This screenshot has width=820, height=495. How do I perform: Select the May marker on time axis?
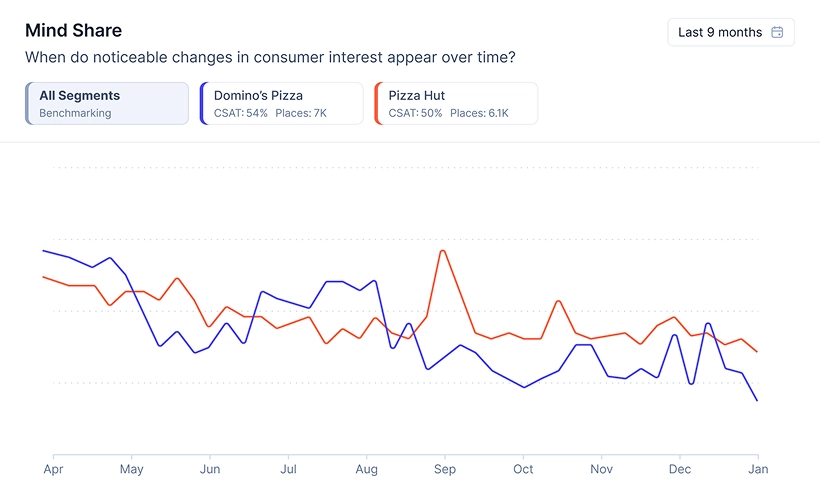coord(131,468)
